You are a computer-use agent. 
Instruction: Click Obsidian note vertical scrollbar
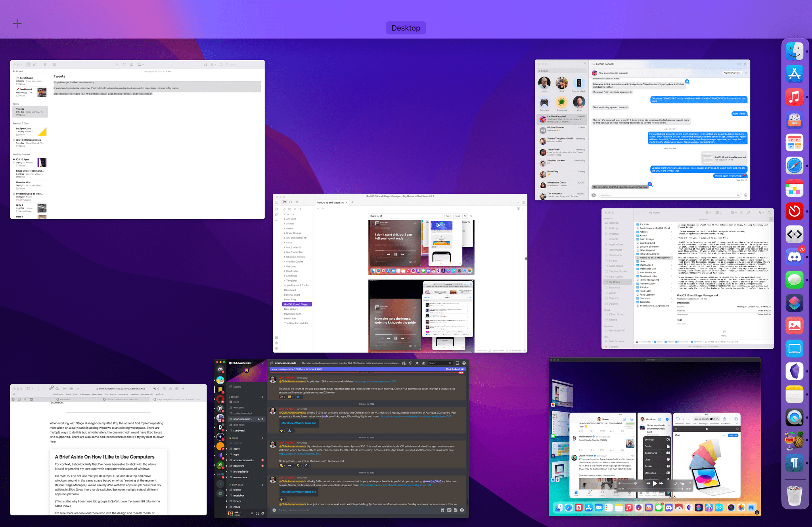tap(526, 258)
